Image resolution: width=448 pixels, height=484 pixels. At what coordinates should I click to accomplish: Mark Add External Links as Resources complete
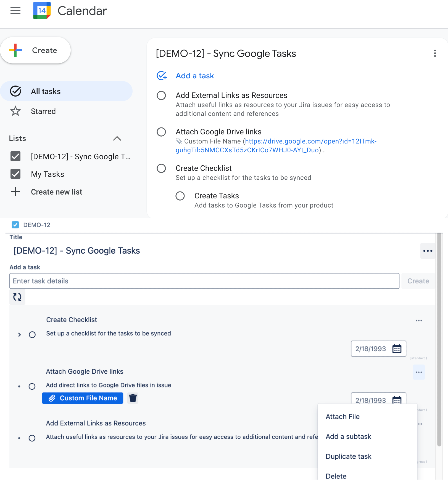pyautogui.click(x=161, y=96)
